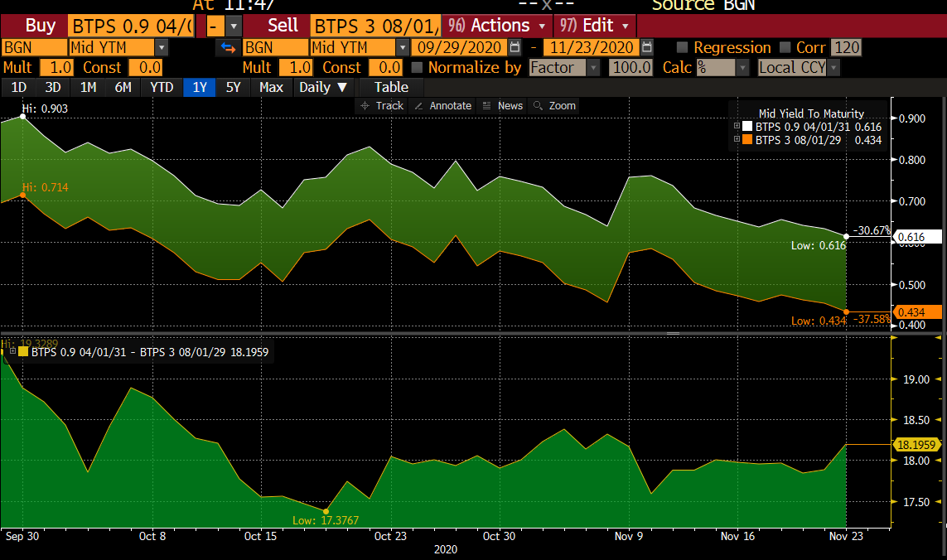Open the Sell side Mid YTM dropdown
Screen dimensions: 947x560
coord(403,47)
